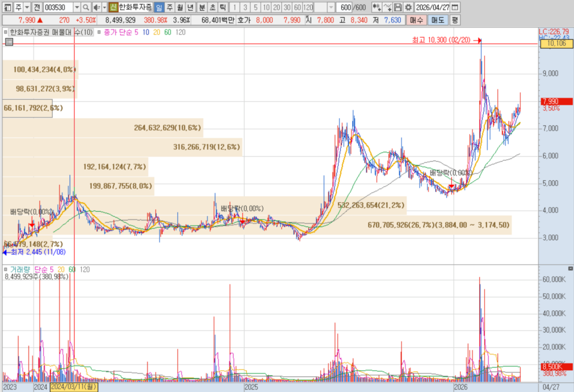Click volume panel collapse icon at right
Image resolution: width=574 pixels, height=392 pixels.
pyautogui.click(x=570, y=268)
